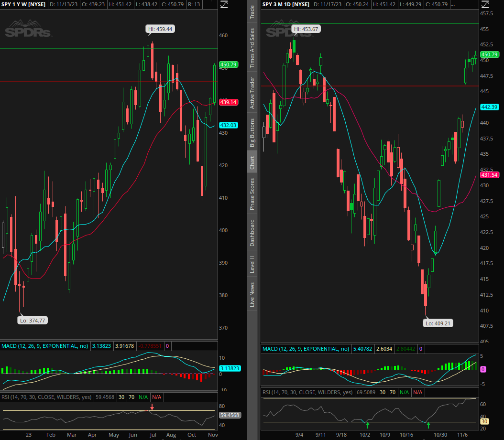This screenshot has width=504, height=440.
Task: Click yellow 30 bubble on daily RSI axis
Action: [x=484, y=421]
